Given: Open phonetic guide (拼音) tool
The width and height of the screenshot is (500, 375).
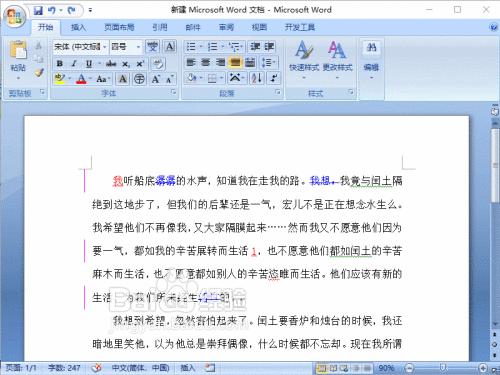Looking at the screenshot, I should (153, 46).
